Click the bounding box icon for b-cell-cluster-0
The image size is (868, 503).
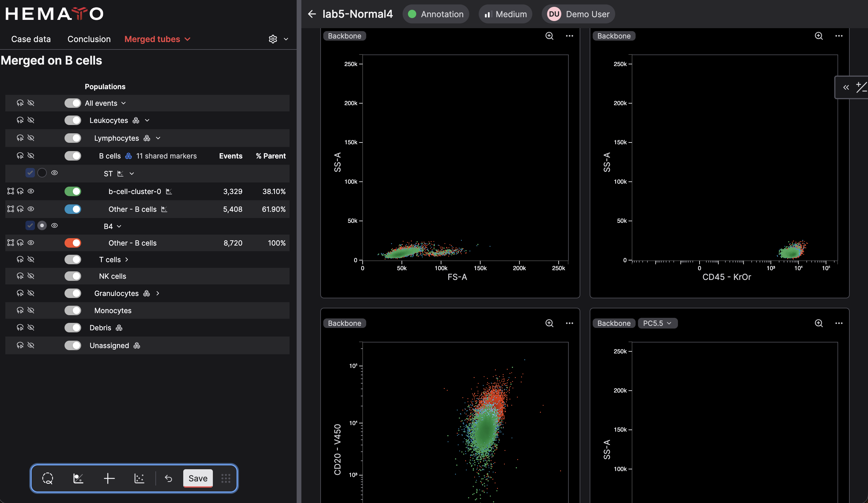tap(11, 191)
